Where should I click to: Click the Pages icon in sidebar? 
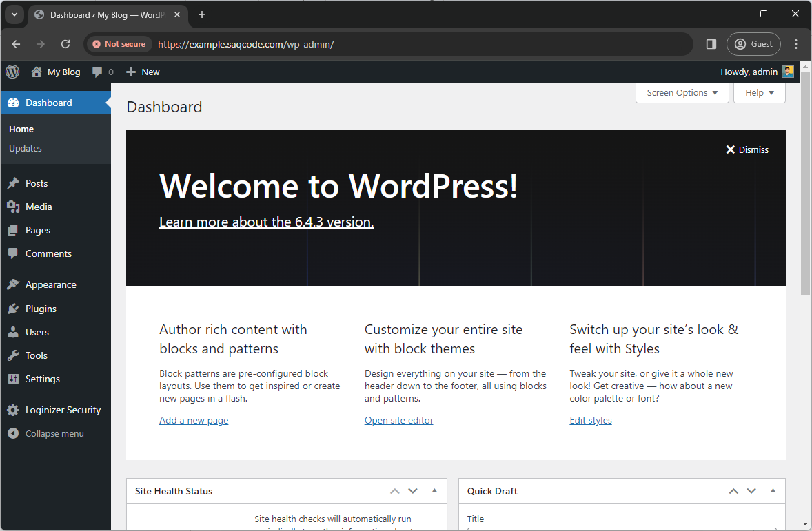click(14, 230)
